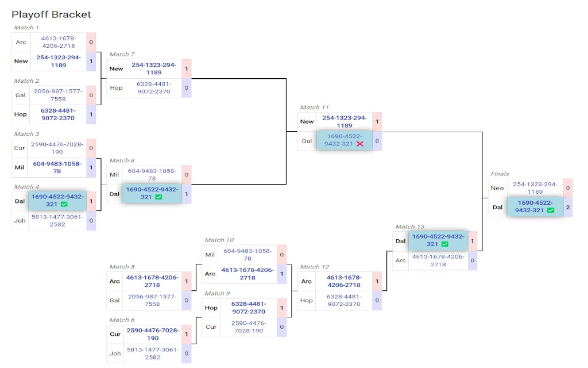The image size is (588, 368).
Task: Select Arc ID 4613-1678-4206-2718 in Match 10
Action: point(247,274)
